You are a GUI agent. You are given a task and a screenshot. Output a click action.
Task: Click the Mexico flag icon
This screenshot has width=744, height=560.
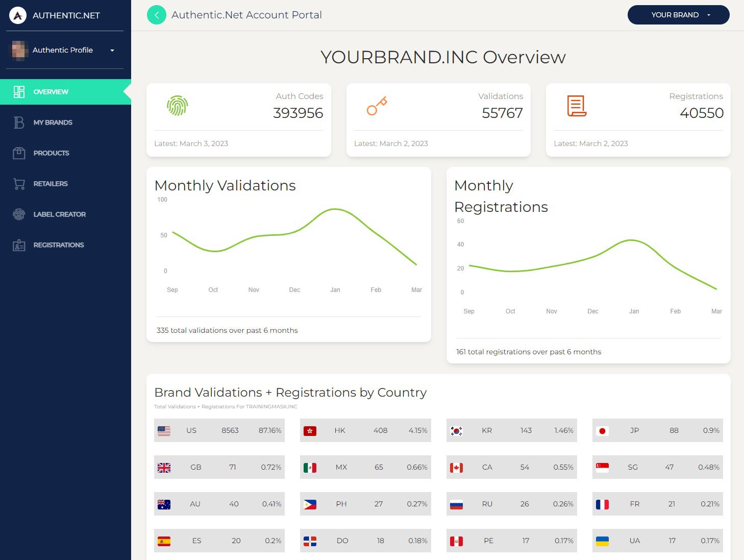[x=310, y=468]
